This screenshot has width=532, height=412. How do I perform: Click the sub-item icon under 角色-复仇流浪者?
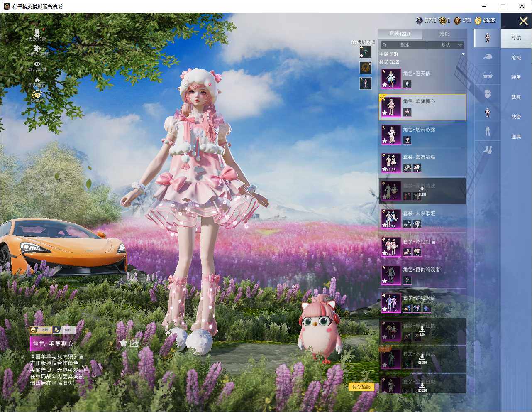click(407, 280)
